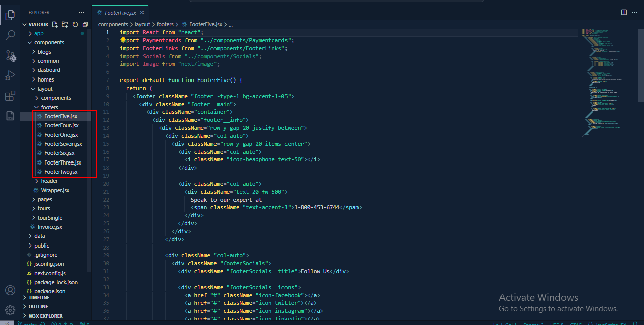The height and width of the screenshot is (325, 644).
Task: Open Wrapper.jsx in the explorer
Action: [x=55, y=190]
